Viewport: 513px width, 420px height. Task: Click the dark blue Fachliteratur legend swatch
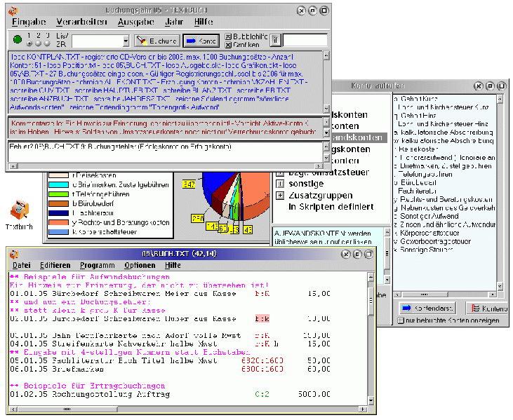point(58,213)
